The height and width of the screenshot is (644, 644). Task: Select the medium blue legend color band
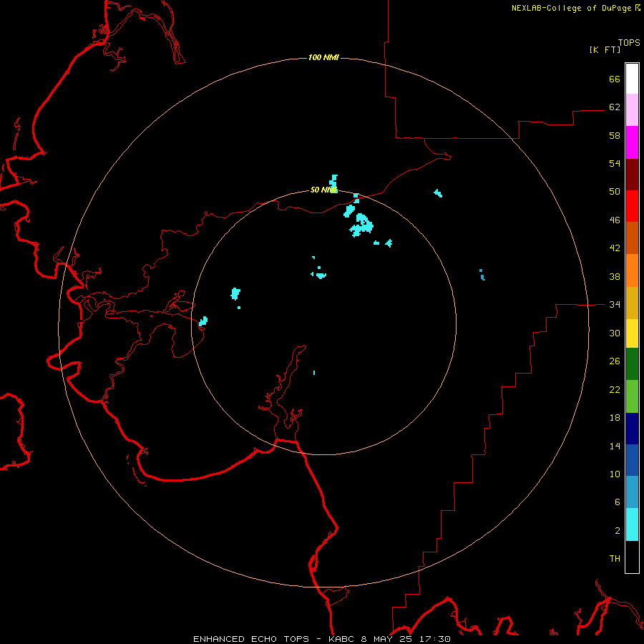632,460
